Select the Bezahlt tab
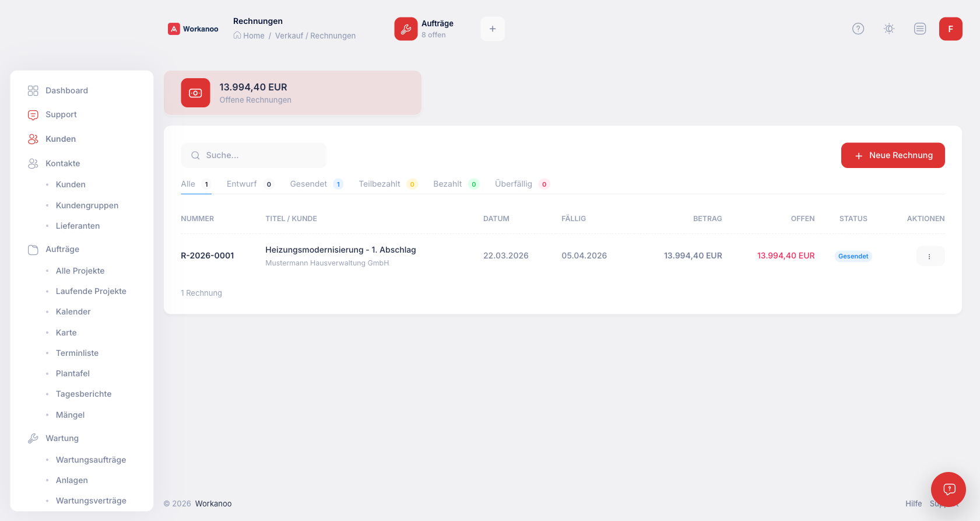This screenshot has width=980, height=521. (456, 184)
